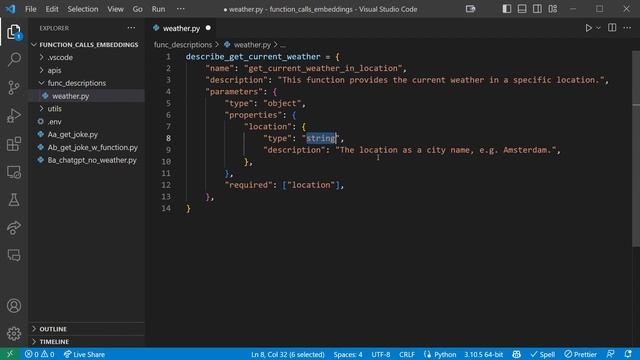640x360 pixels.
Task: Open the View menu
Action: click(116, 9)
